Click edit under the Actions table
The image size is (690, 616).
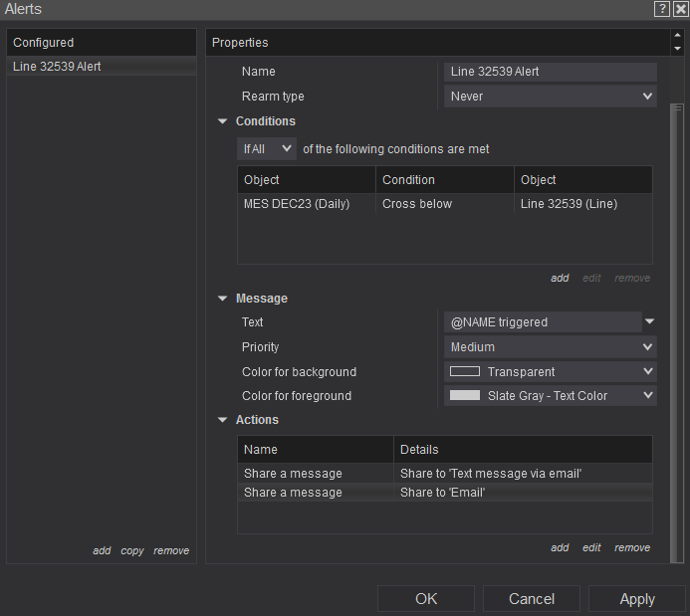(591, 547)
